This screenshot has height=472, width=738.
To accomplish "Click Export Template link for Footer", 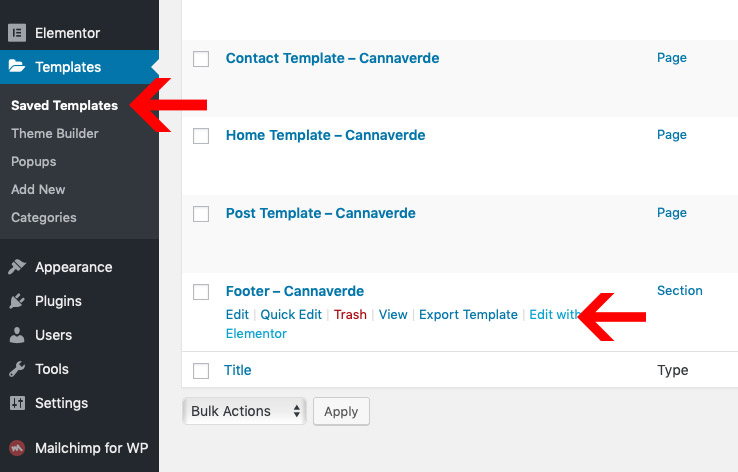I will [x=468, y=314].
